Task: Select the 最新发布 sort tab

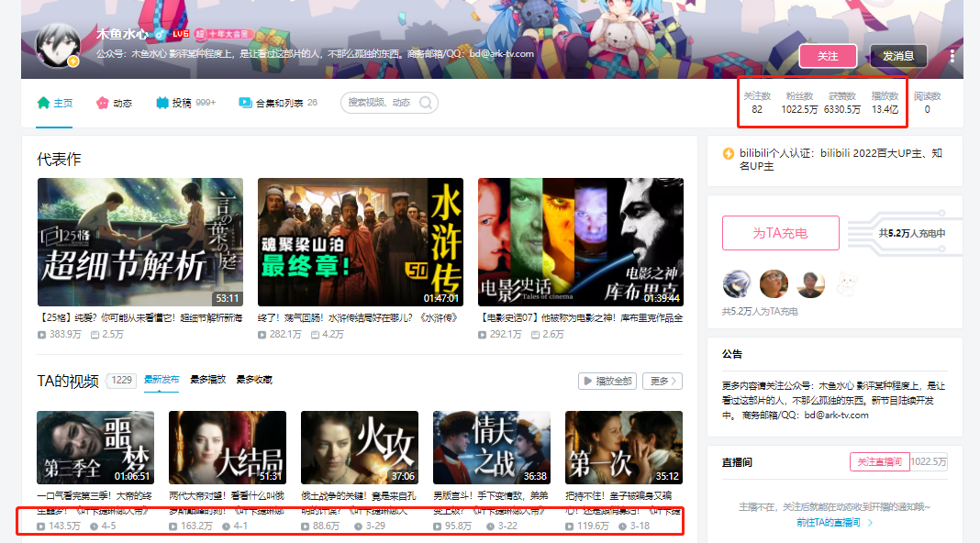Action: point(161,380)
